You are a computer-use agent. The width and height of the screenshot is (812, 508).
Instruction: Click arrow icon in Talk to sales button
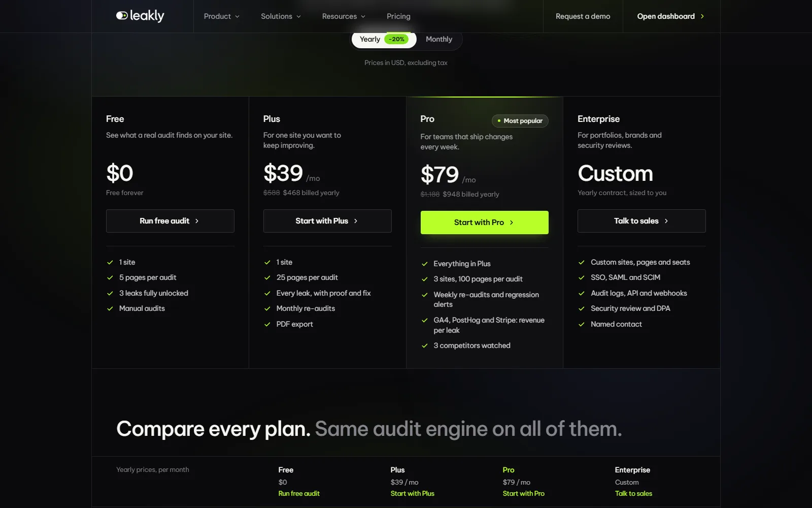(x=666, y=221)
